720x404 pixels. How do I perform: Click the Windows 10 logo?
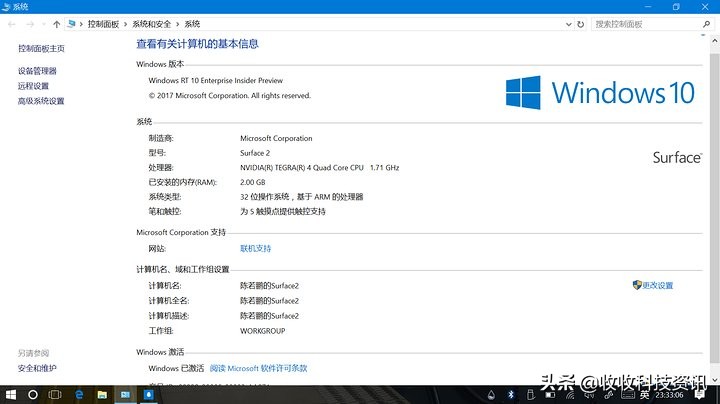(x=600, y=92)
